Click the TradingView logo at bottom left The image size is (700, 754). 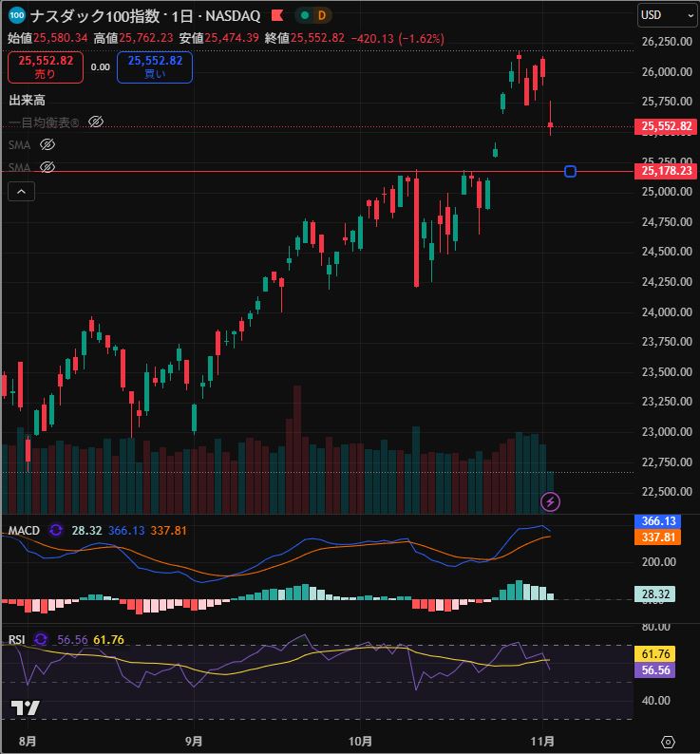[26, 707]
